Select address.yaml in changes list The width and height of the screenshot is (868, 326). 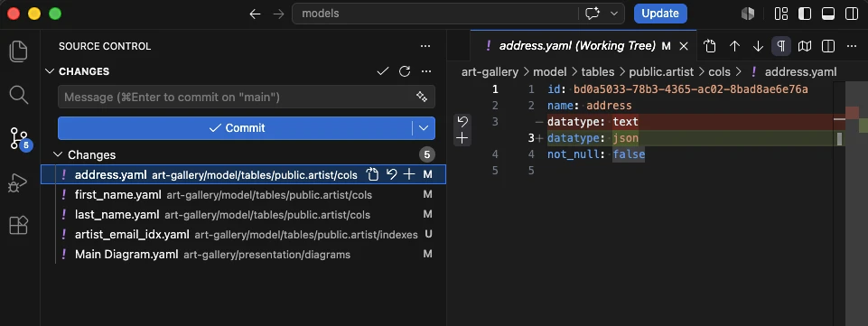pyautogui.click(x=244, y=175)
